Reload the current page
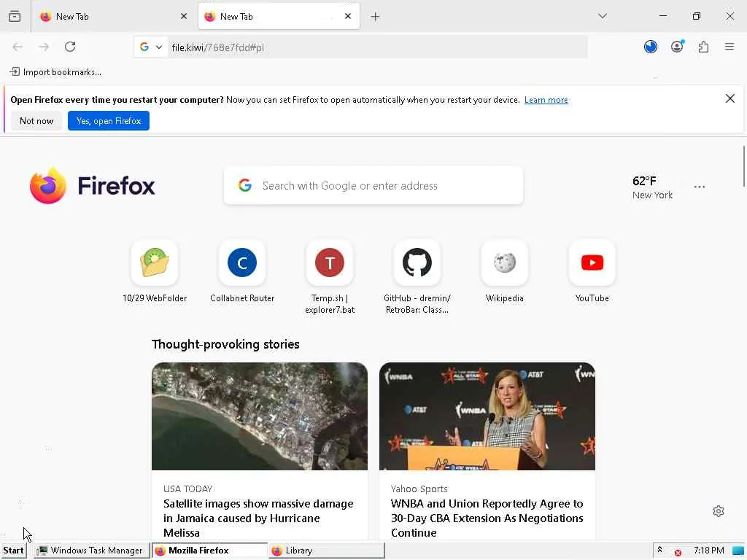 [70, 47]
